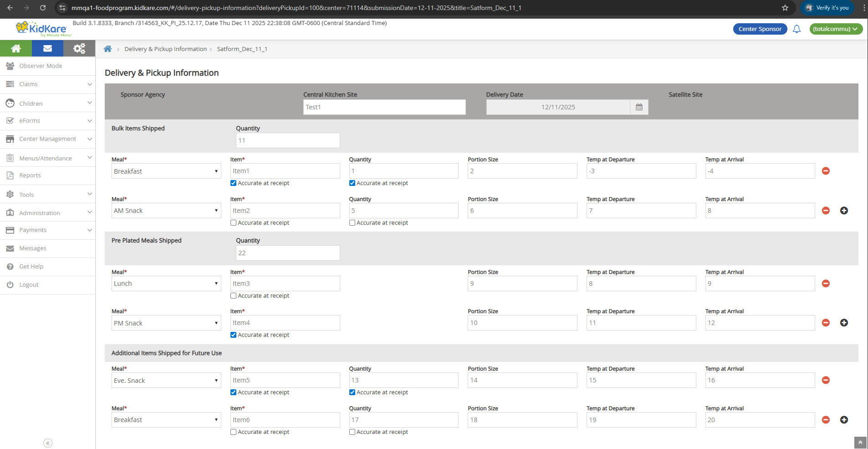Image resolution: width=868 pixels, height=449 pixels.
Task: Click the Center Sponsor button
Action: tap(760, 29)
